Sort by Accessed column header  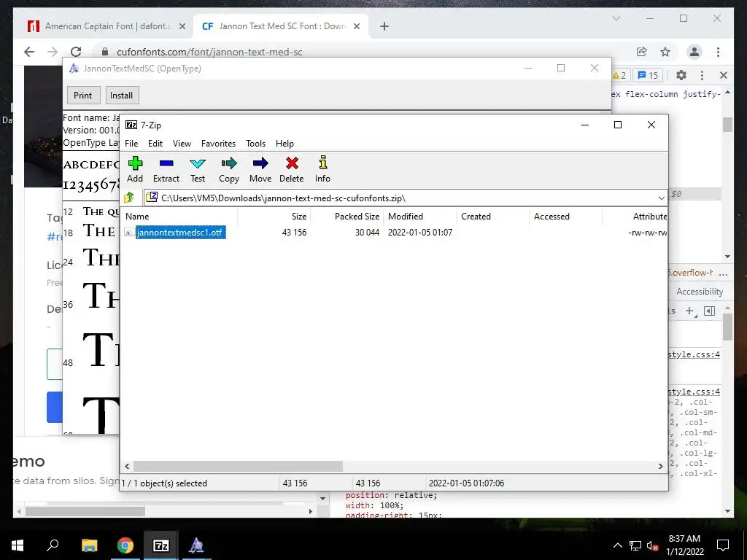pos(551,216)
